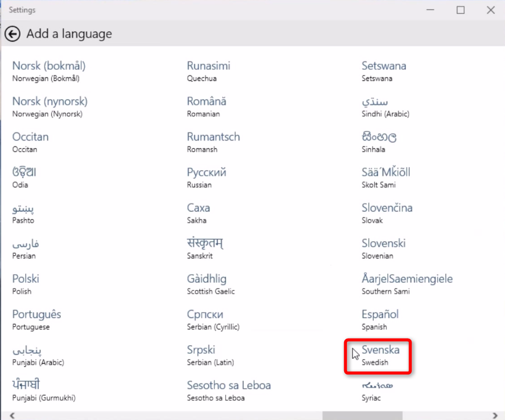Maximize the Settings window
Screen dimensions: 505x420
(461, 10)
